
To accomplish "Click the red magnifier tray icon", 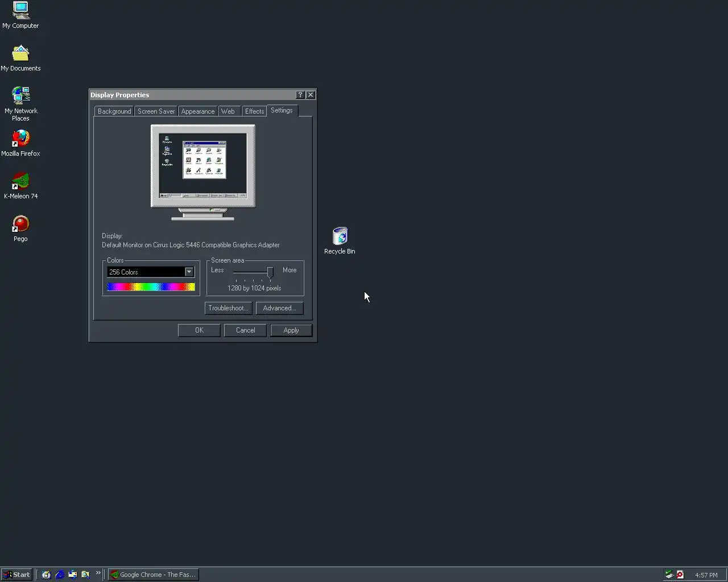I will 680,575.
